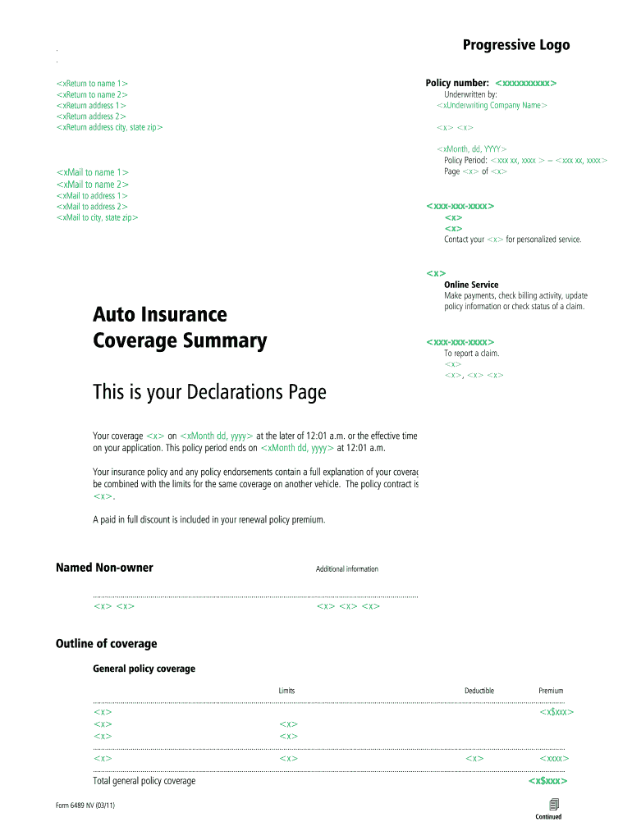
Task: Click This is your Declarations Page heading
Action: pyautogui.click(x=209, y=392)
